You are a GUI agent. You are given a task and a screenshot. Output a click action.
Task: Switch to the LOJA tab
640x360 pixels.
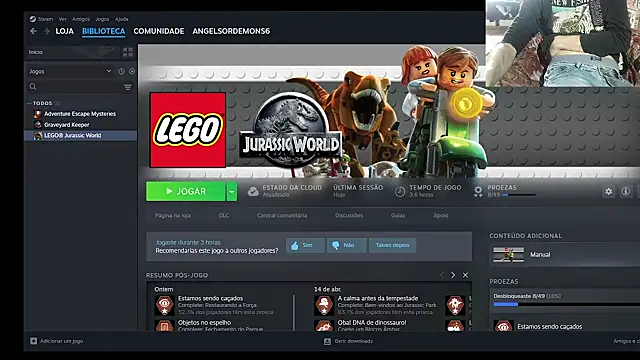(64, 31)
